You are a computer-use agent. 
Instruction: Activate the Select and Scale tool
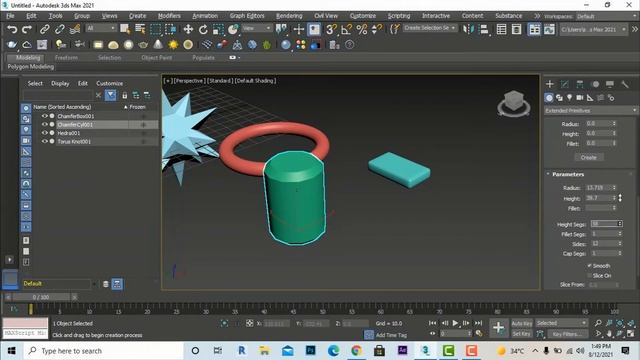coord(218,29)
